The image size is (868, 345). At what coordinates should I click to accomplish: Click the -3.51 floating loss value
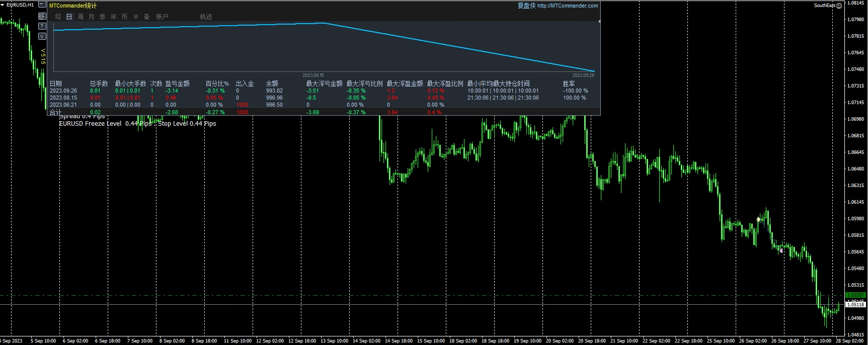tap(312, 91)
